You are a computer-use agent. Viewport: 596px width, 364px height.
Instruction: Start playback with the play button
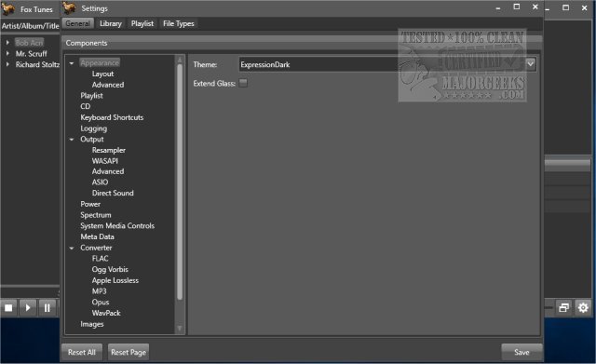click(28, 307)
